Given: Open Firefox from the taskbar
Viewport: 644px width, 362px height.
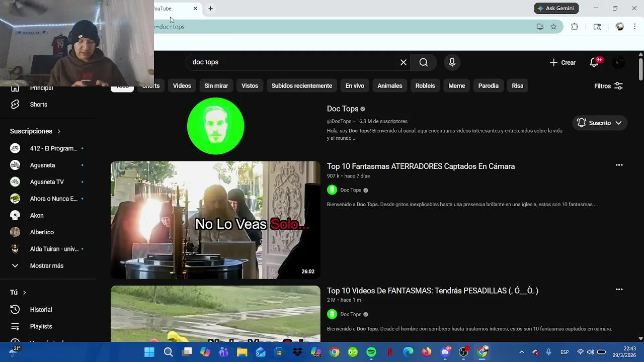Looking at the screenshot, I should click(x=427, y=352).
